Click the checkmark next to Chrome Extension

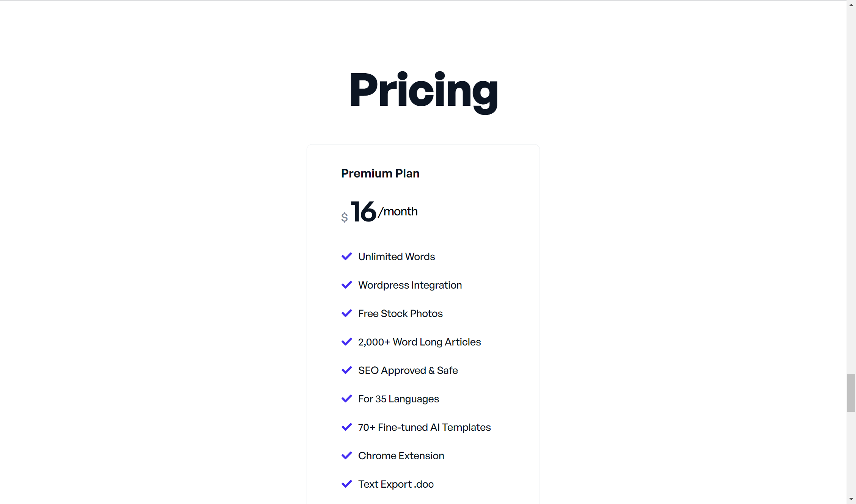pos(346,456)
